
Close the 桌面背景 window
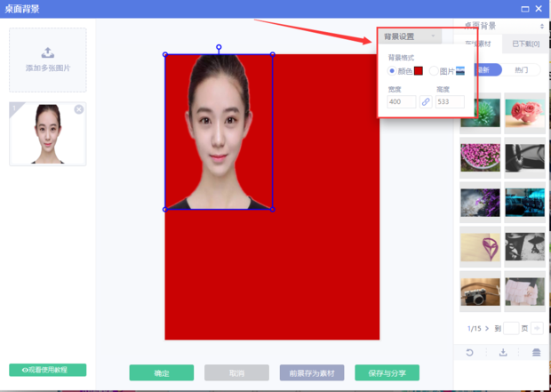click(539, 9)
